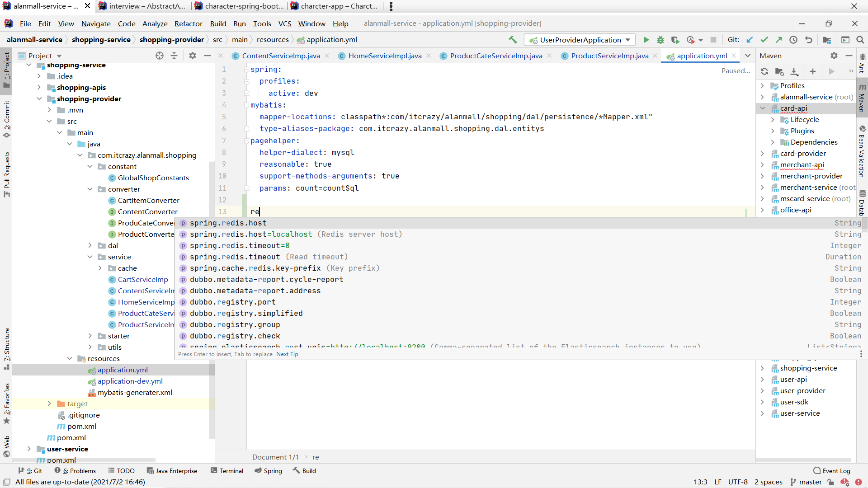This screenshot has height=488, width=868.
Task: Add a Maven project with plus icon
Action: coord(812,71)
